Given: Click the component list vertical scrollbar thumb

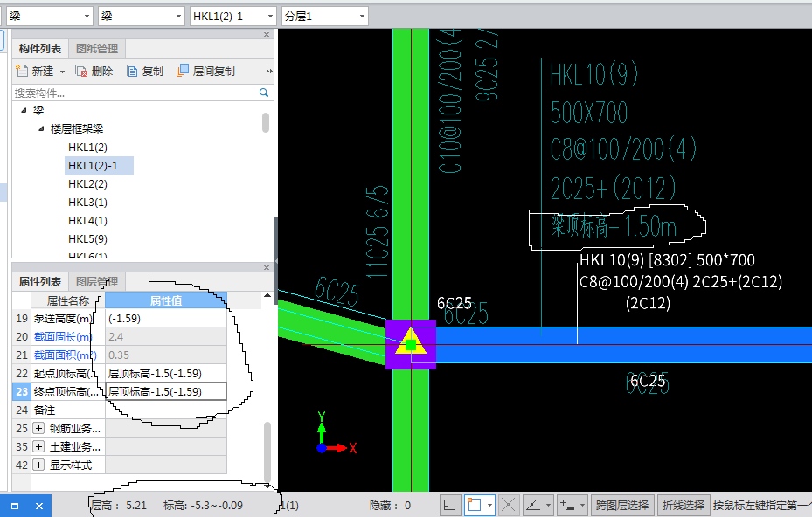Looking at the screenshot, I should [x=266, y=122].
